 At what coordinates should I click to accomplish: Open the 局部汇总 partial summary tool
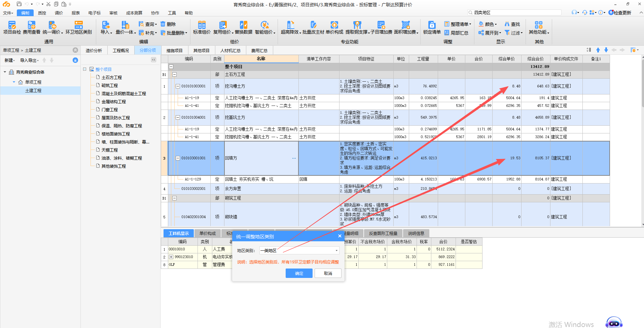coord(456,33)
